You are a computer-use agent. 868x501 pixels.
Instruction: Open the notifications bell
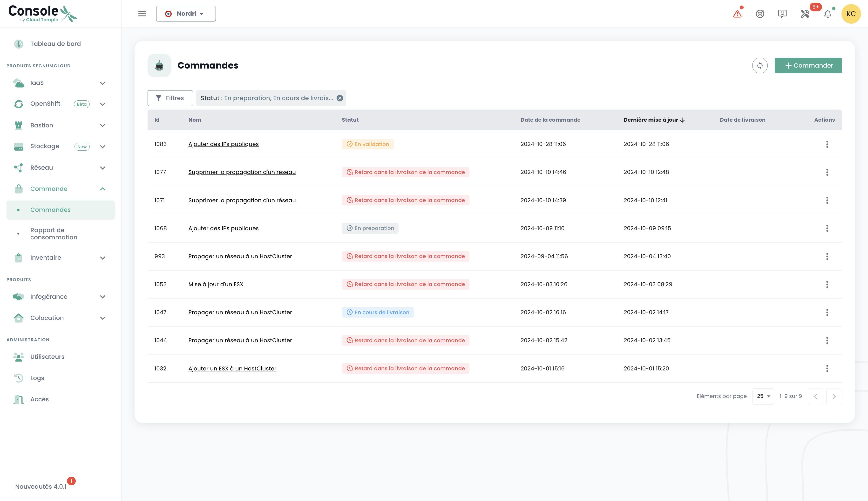pos(827,14)
